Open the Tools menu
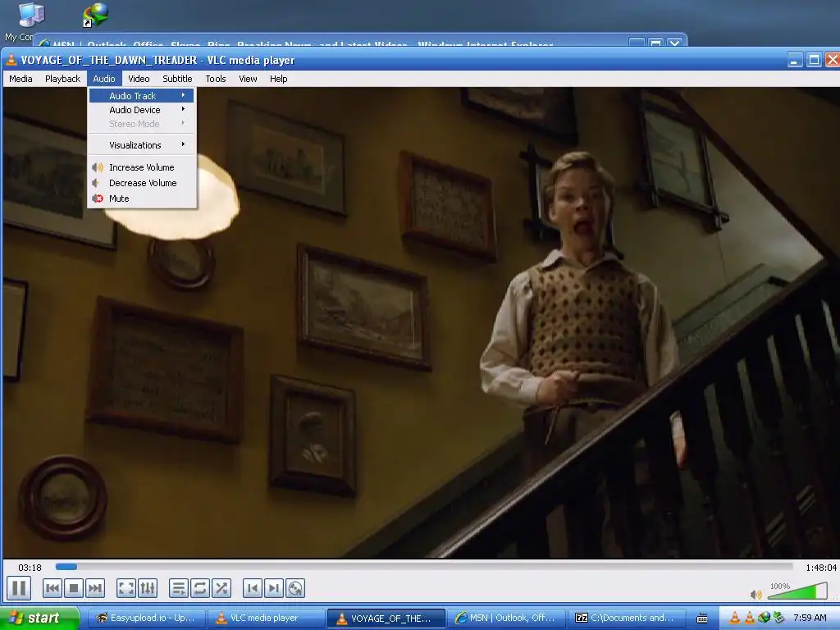Viewport: 840px width, 630px height. [216, 79]
